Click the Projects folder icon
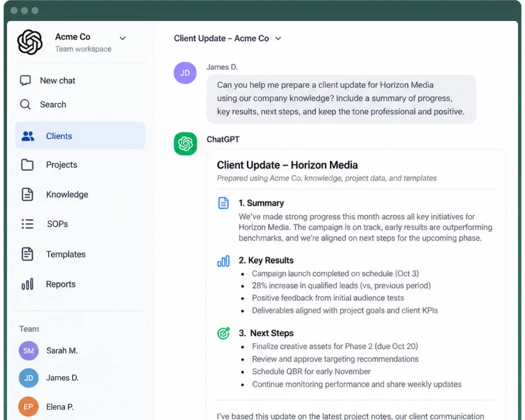525x420 pixels. point(27,165)
